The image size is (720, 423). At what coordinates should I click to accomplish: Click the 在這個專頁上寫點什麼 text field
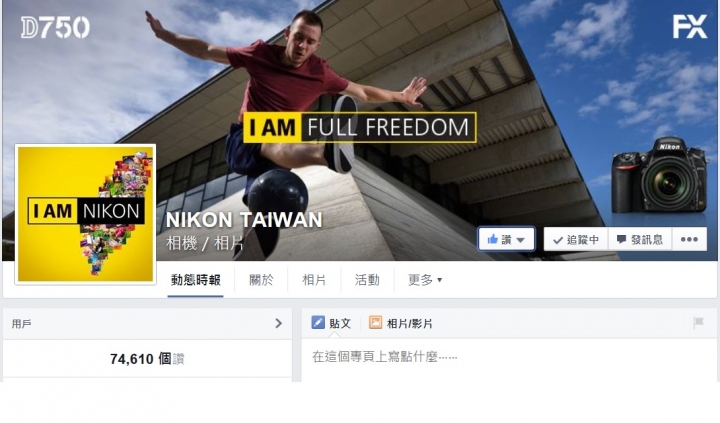509,357
